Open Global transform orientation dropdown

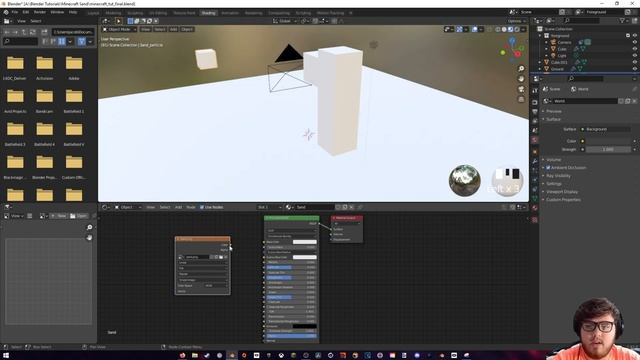tap(285, 21)
